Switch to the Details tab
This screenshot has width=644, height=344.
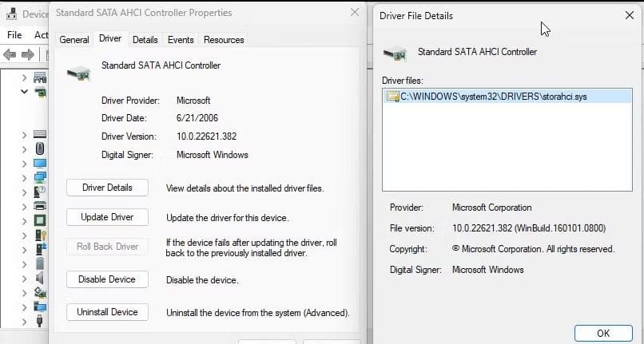(x=145, y=40)
